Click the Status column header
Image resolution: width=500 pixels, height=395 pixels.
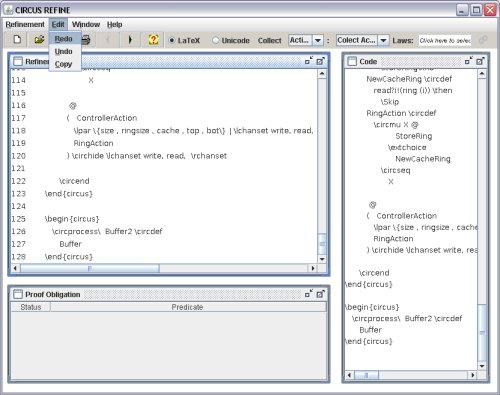pos(31,307)
